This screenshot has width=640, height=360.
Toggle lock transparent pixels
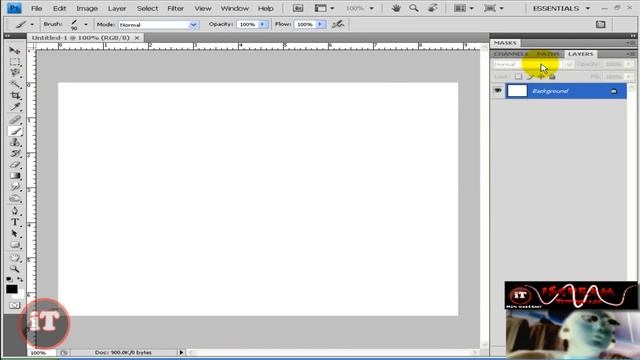pos(518,76)
